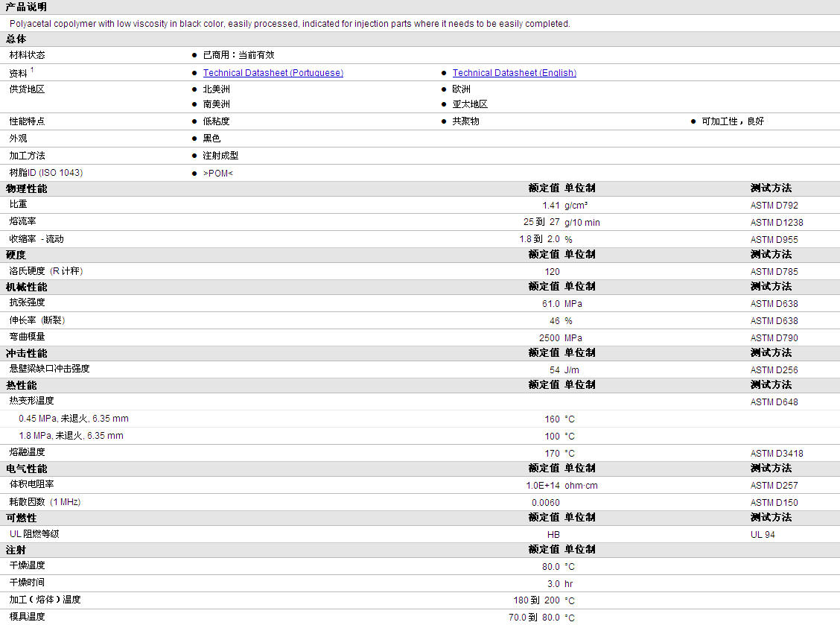Click the 模具温度 row label
The height and width of the screenshot is (625, 840).
(28, 617)
